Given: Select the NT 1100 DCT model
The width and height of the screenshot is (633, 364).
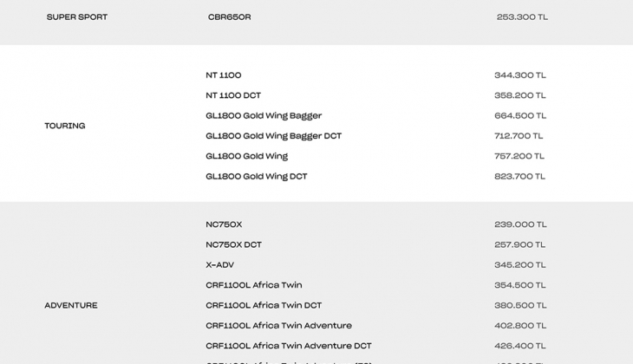Looking at the screenshot, I should click(x=233, y=95).
